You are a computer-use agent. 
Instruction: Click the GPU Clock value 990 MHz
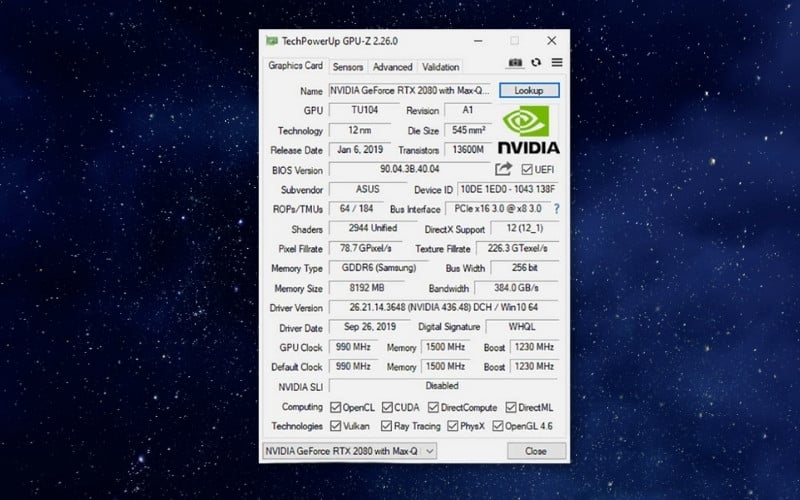click(x=353, y=347)
